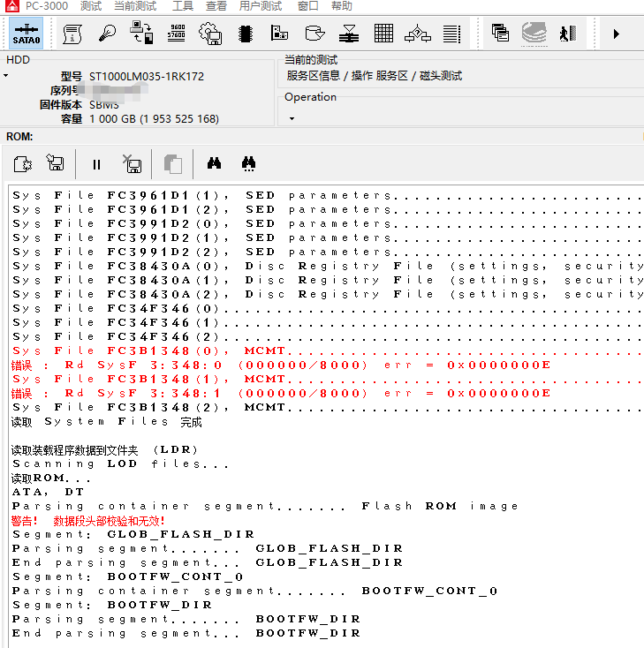Click the binoculars find icon
The width and height of the screenshot is (644, 648).
pyautogui.click(x=214, y=164)
